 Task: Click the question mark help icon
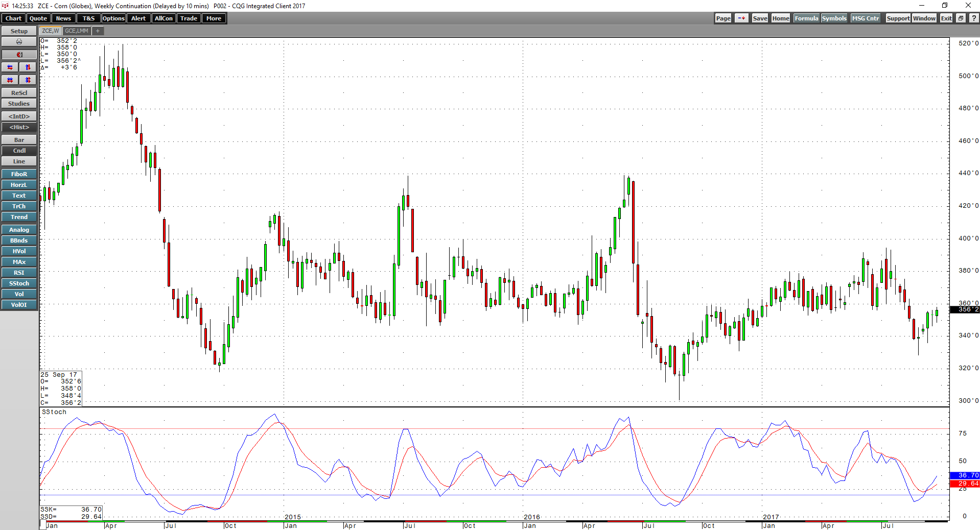click(x=974, y=18)
